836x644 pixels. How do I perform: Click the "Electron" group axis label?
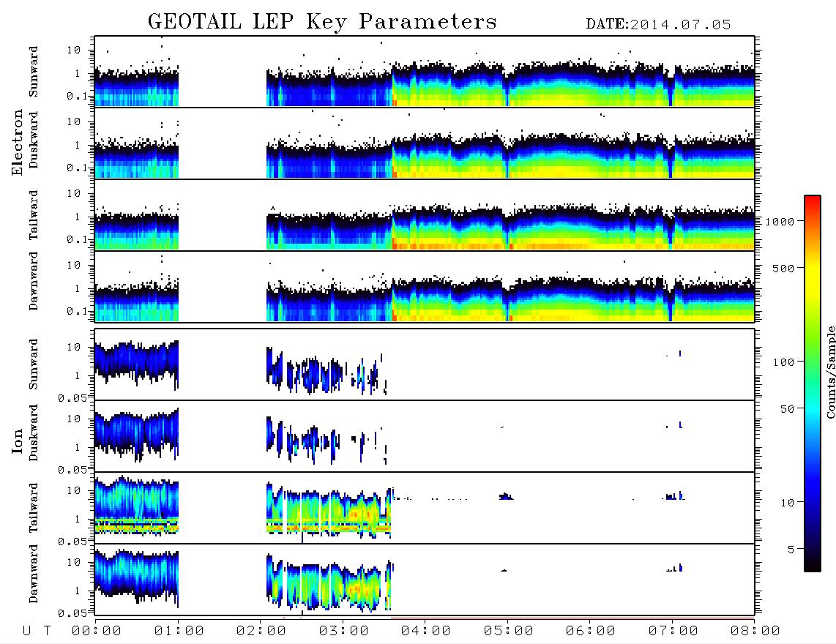17,143
